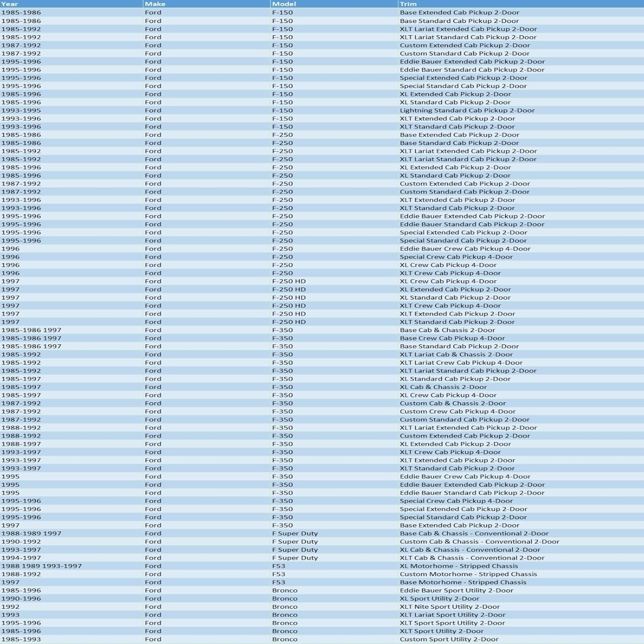Select the year cell '1993-1995'
The width and height of the screenshot is (644, 644).
pos(21,110)
